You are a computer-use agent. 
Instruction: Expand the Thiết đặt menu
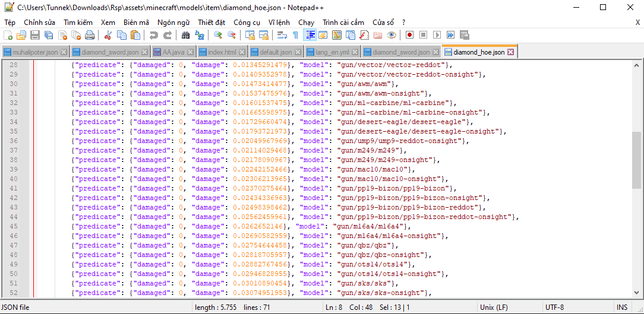point(211,22)
